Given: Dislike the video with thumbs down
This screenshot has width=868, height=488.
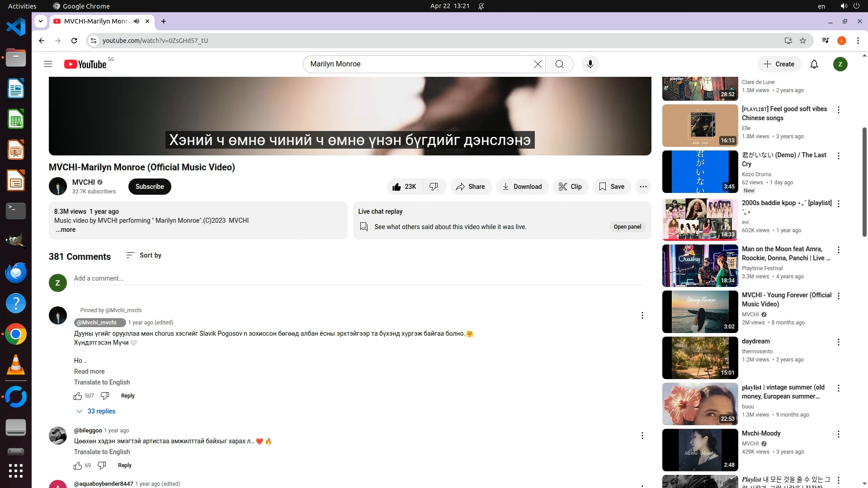Looking at the screenshot, I should coord(434,187).
